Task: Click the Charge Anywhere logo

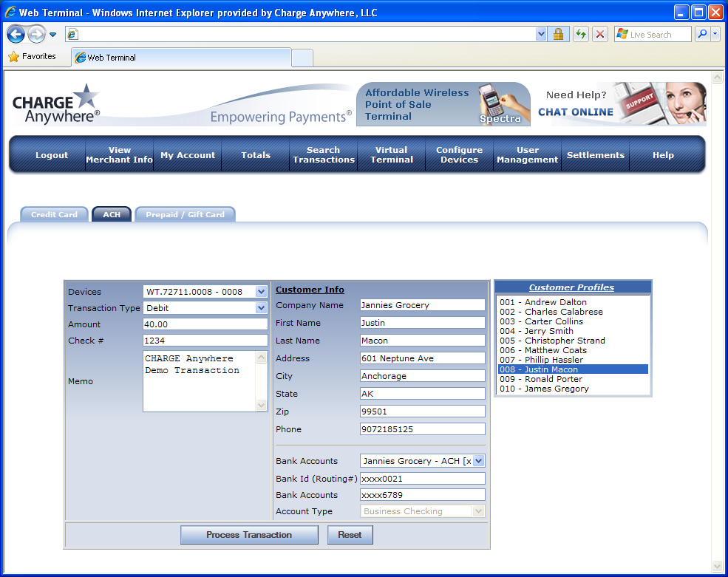Action: click(x=56, y=103)
